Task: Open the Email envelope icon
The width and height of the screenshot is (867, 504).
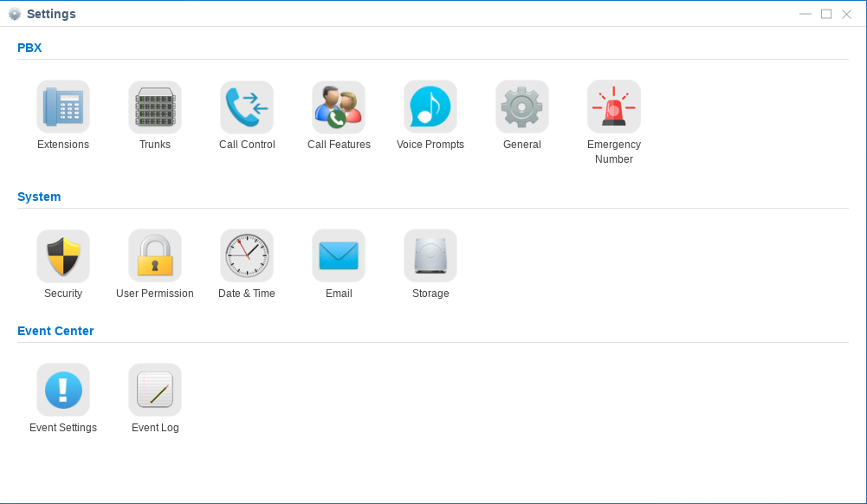Action: (339, 255)
